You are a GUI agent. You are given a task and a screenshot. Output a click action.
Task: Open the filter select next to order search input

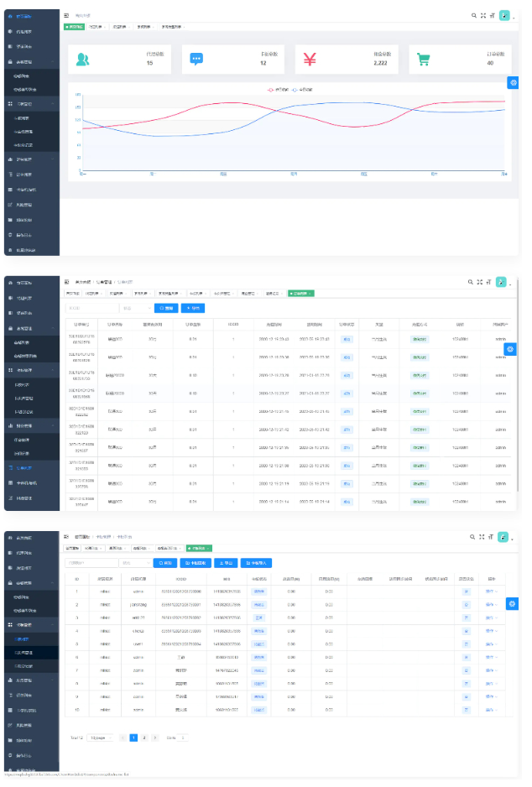click(134, 308)
